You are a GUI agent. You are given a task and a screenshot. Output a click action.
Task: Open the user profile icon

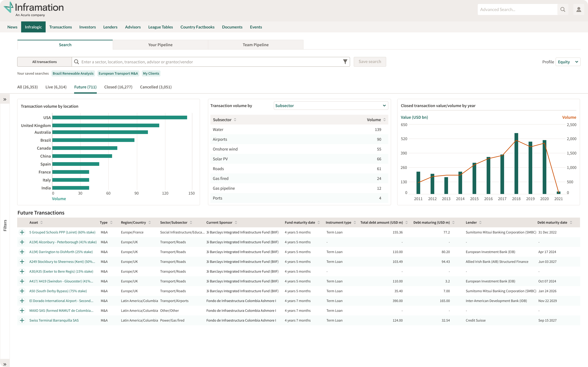tap(579, 9)
